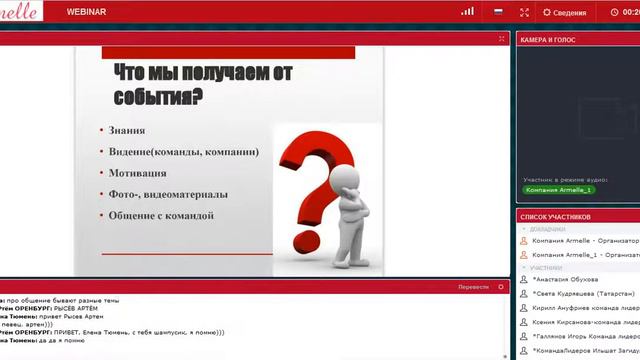Open the Russian flag language selector

pos(498,11)
